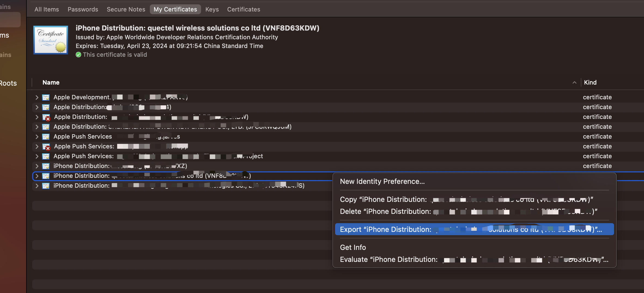Click the iPhone Distribution XZ certificate icon
This screenshot has height=293, width=644.
[46, 166]
